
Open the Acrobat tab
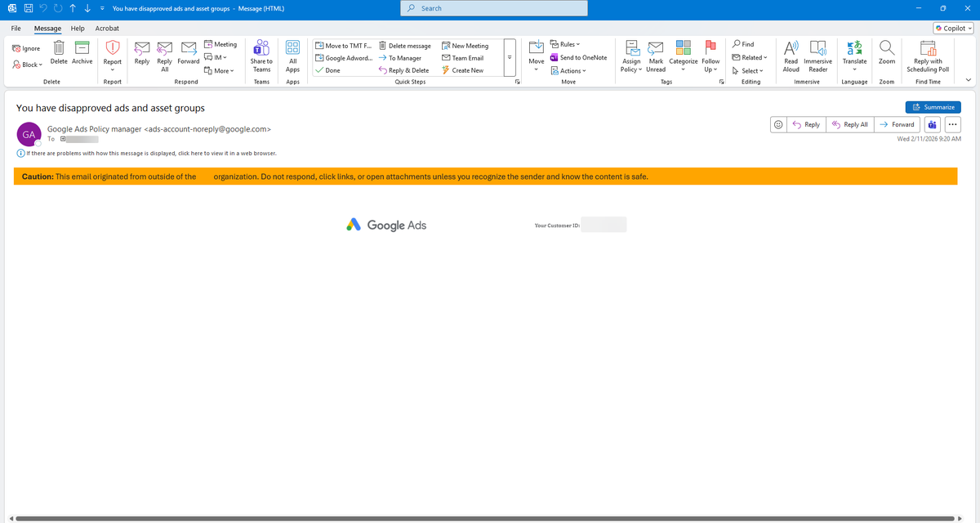107,28
